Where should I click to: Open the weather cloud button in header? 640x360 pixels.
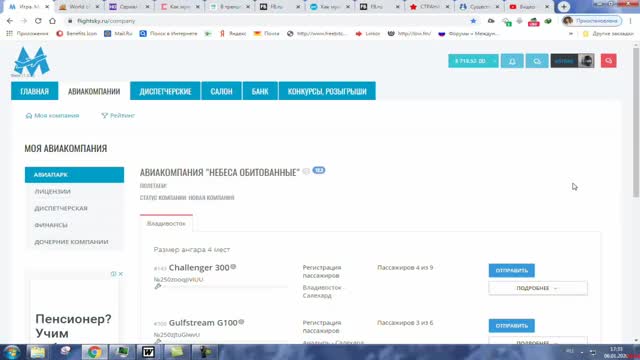(537, 61)
